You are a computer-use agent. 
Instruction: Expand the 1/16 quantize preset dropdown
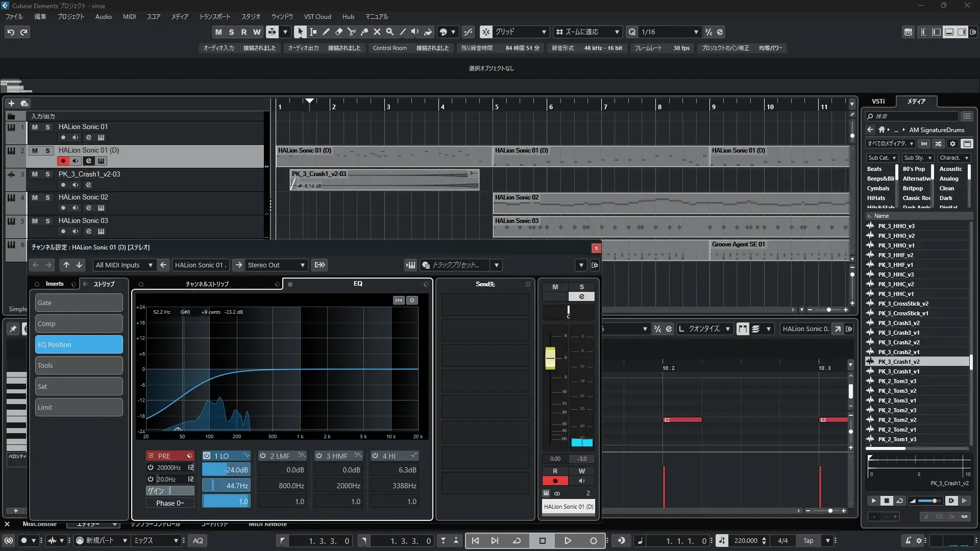pyautogui.click(x=696, y=32)
